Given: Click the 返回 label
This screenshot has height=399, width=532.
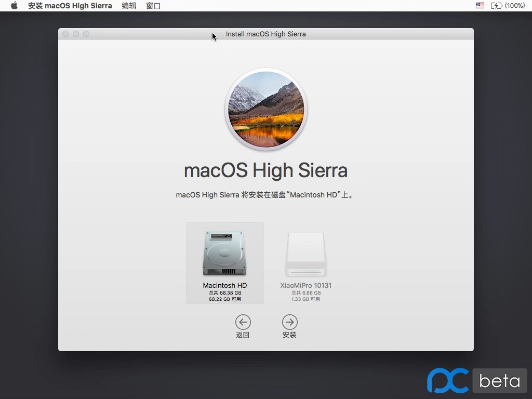Looking at the screenshot, I should (x=243, y=335).
